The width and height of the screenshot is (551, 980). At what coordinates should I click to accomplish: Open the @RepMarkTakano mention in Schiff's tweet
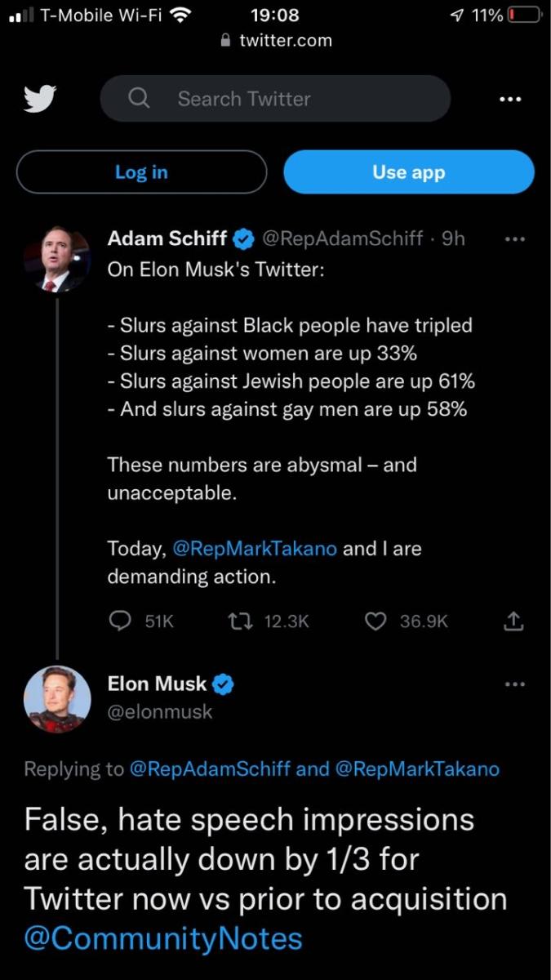pos(255,548)
